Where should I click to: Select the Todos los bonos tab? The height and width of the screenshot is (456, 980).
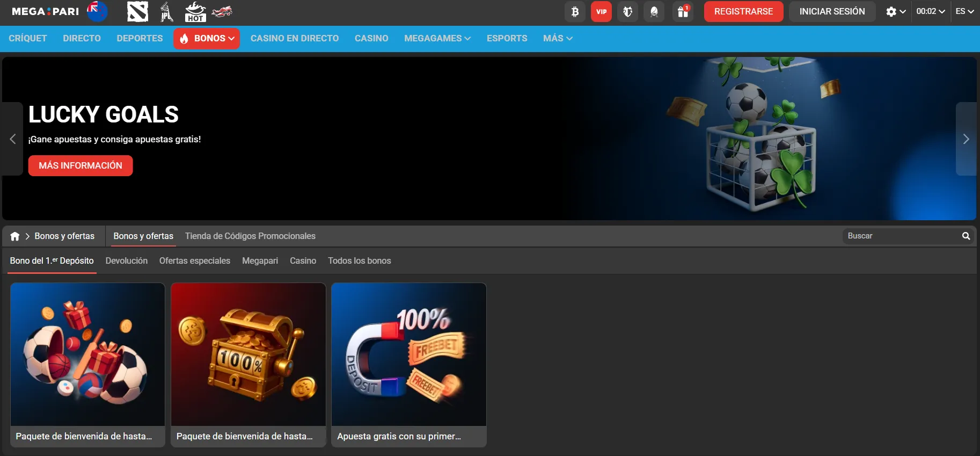[360, 261]
